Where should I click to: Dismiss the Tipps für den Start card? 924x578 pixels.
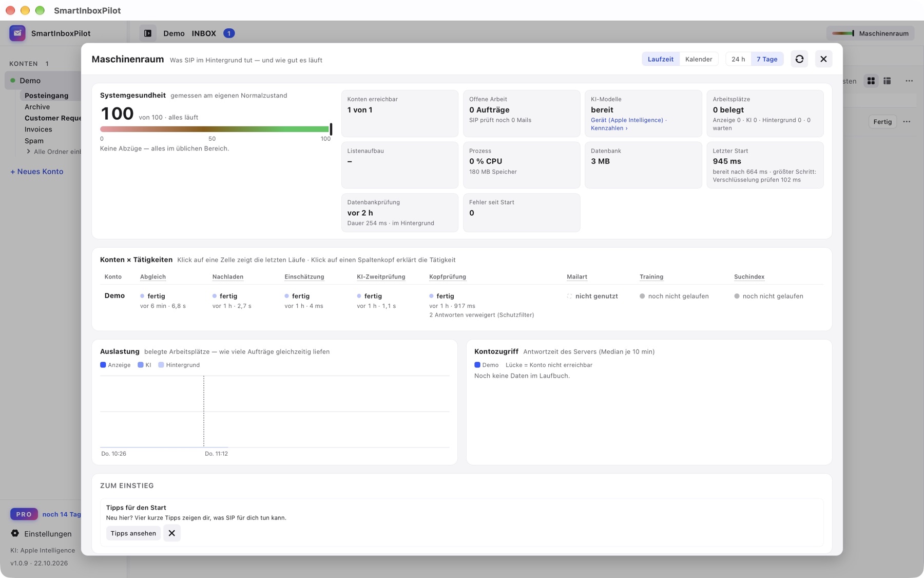(x=172, y=533)
